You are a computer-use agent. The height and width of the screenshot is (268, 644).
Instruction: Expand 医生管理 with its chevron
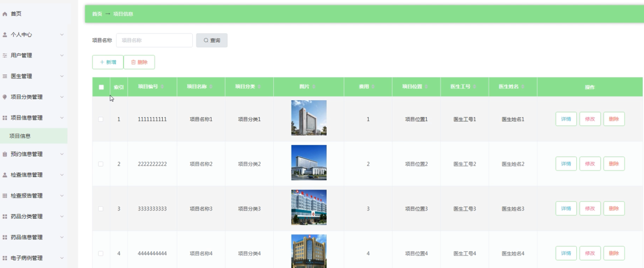[62, 76]
